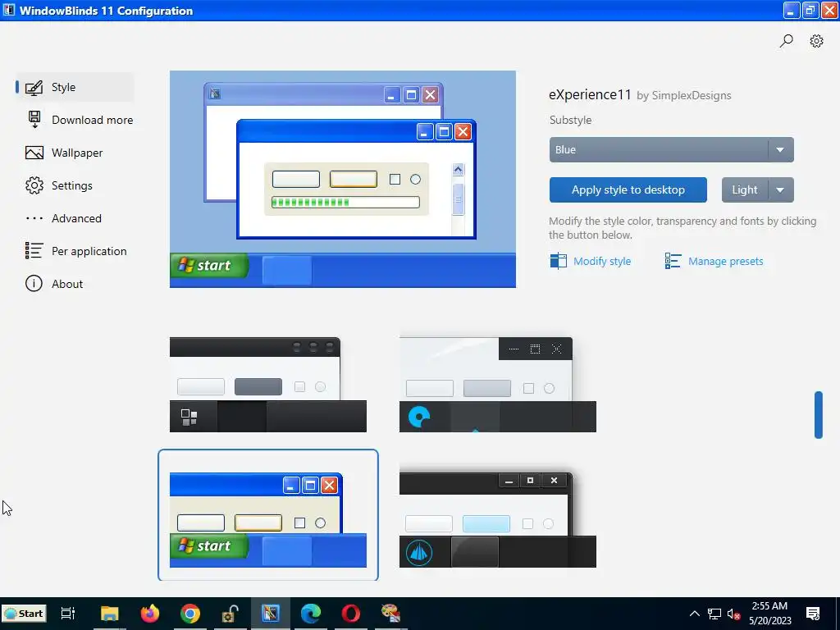Click the padlock app taskbar icon
The width and height of the screenshot is (840, 630).
(x=231, y=614)
